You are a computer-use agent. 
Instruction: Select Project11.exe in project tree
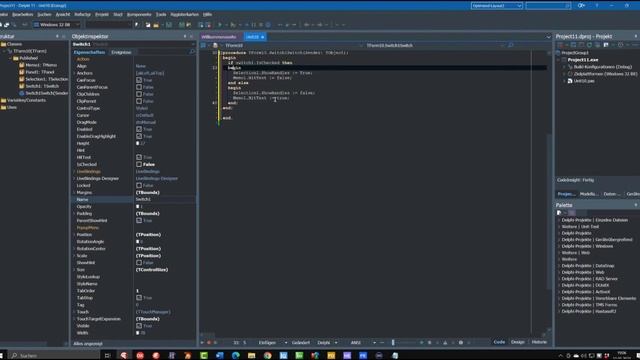(x=583, y=60)
